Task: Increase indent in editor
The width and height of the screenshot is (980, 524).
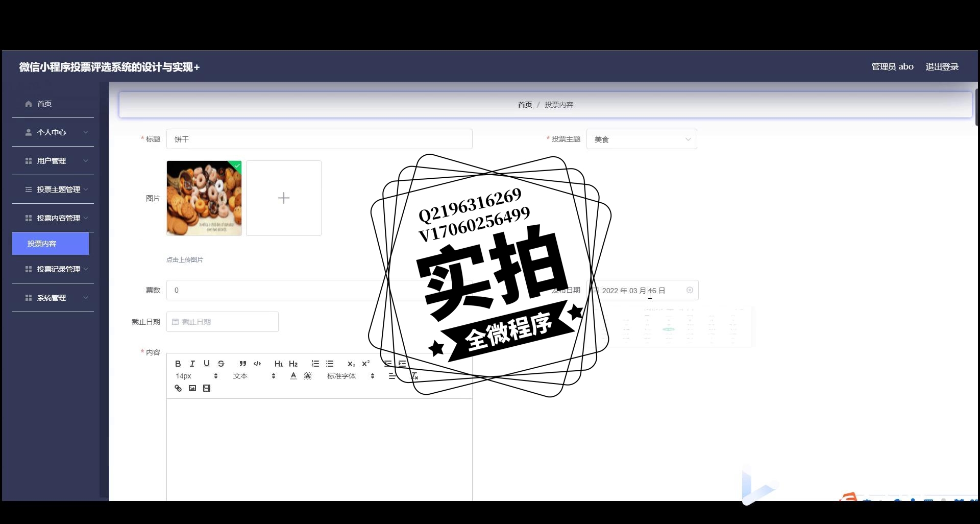Action: click(x=402, y=364)
